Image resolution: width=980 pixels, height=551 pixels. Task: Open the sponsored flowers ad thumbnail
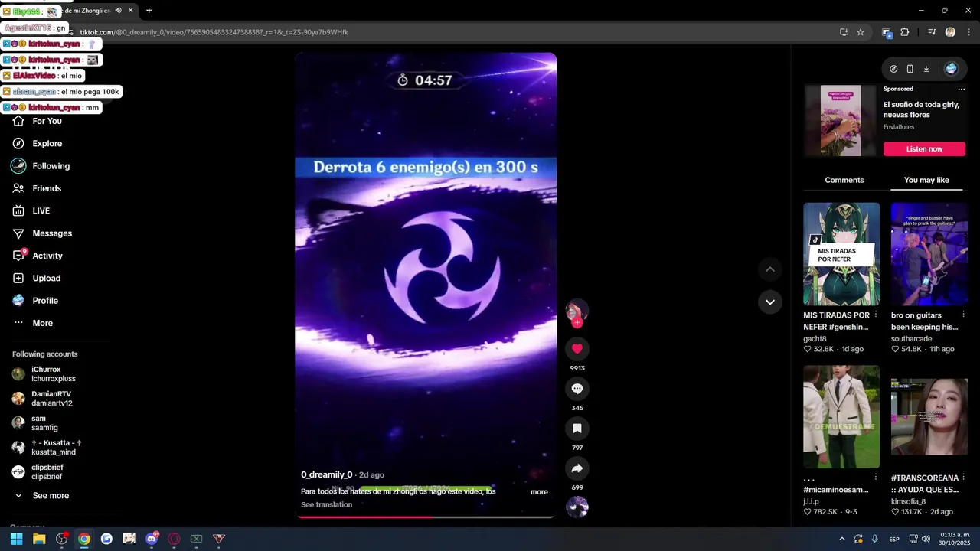click(x=841, y=121)
